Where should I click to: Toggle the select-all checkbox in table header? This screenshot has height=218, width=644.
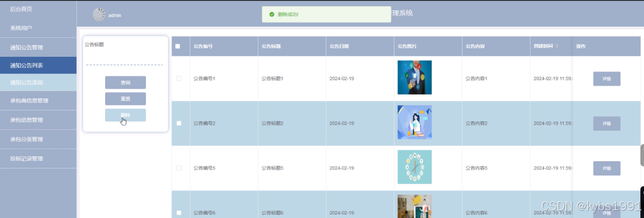pyautogui.click(x=177, y=46)
